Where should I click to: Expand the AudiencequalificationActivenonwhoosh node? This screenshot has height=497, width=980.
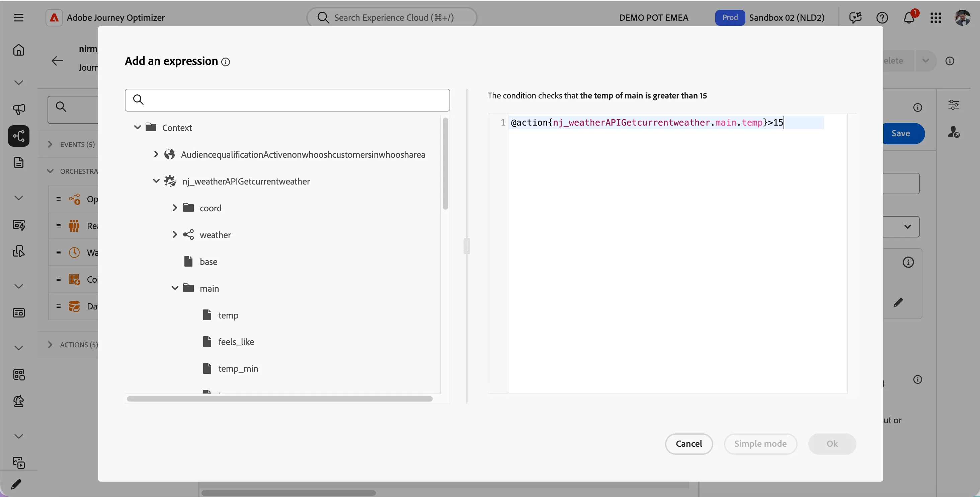[156, 154]
